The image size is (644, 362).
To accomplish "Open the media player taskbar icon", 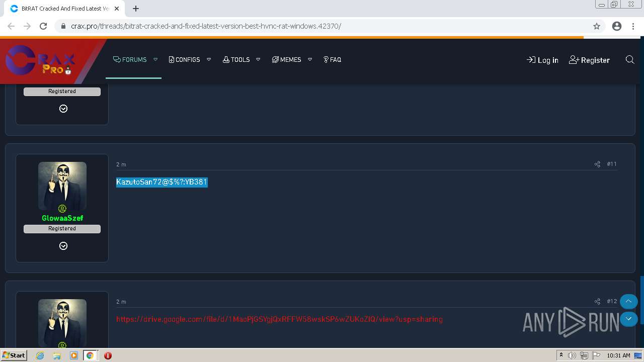I will click(74, 355).
